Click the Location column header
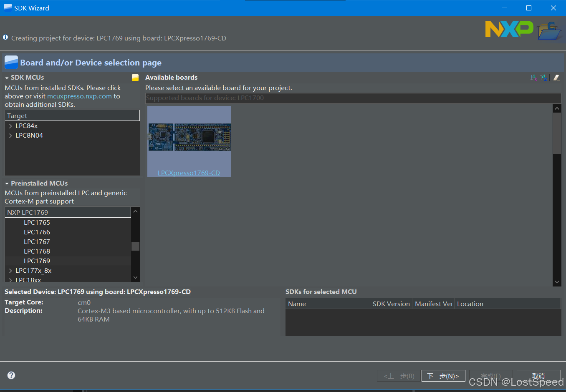566x392 pixels. coord(508,304)
